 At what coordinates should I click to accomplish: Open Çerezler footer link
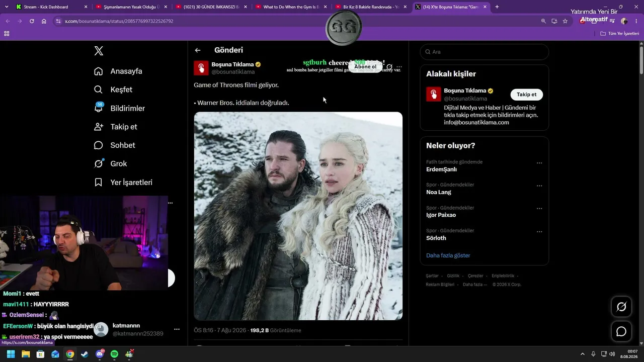click(x=475, y=276)
